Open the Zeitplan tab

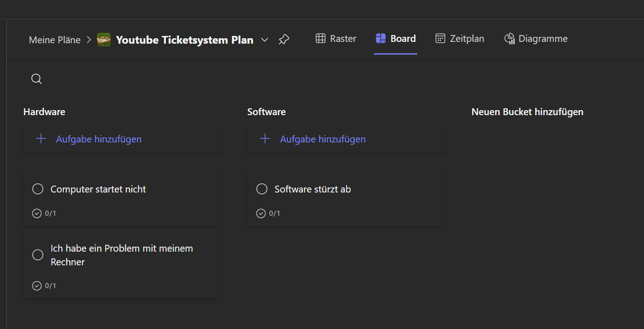coord(460,39)
